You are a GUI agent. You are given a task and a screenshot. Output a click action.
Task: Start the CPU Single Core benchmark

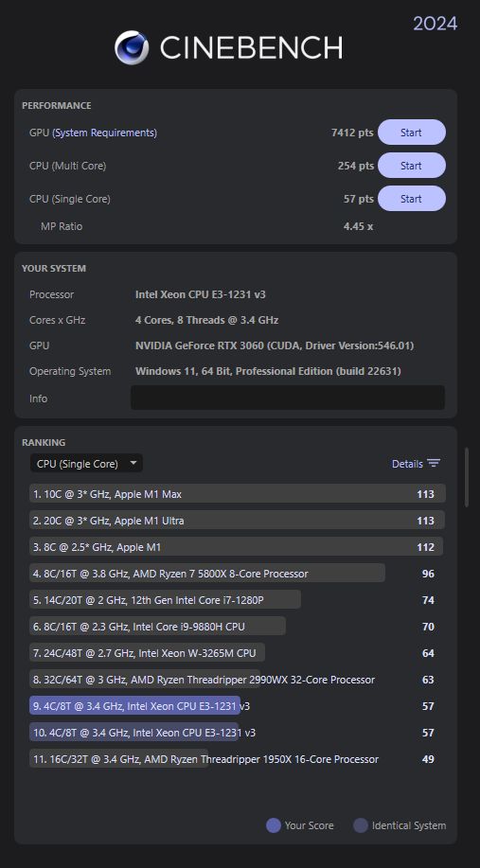411,199
